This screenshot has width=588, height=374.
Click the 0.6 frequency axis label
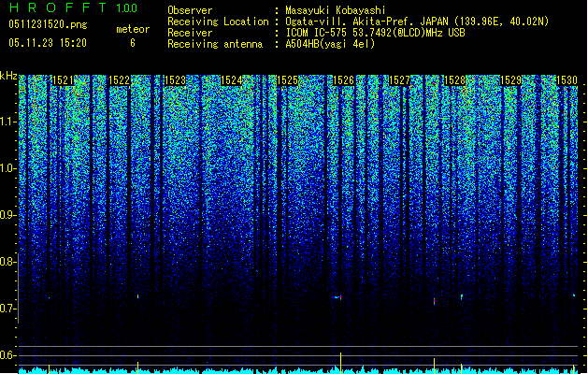point(8,355)
